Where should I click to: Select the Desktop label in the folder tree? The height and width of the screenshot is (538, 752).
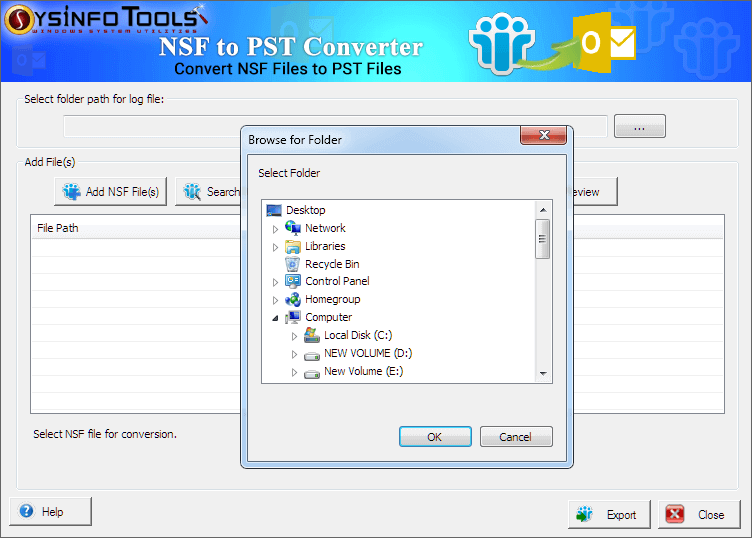(306, 210)
